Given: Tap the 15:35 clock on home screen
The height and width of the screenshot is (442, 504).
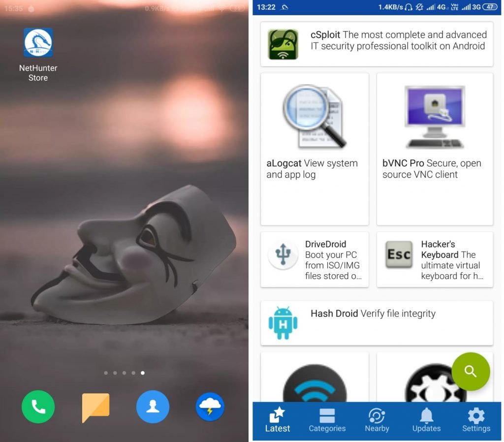Looking at the screenshot, I should point(13,8).
